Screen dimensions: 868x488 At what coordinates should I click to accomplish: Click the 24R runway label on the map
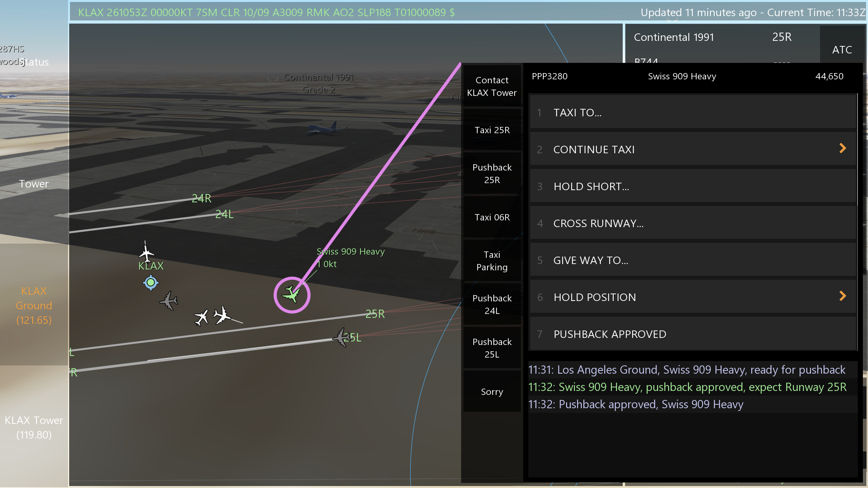pos(201,198)
